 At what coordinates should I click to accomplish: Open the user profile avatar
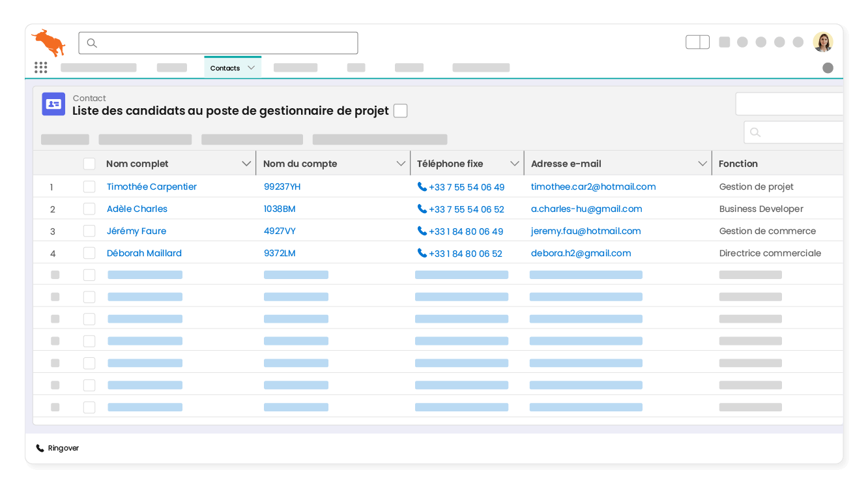click(x=823, y=41)
